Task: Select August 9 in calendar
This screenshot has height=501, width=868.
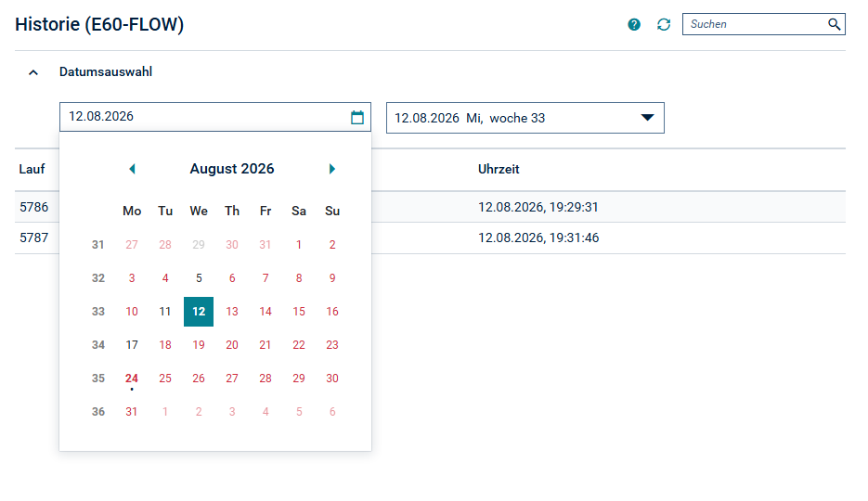Action: (332, 278)
